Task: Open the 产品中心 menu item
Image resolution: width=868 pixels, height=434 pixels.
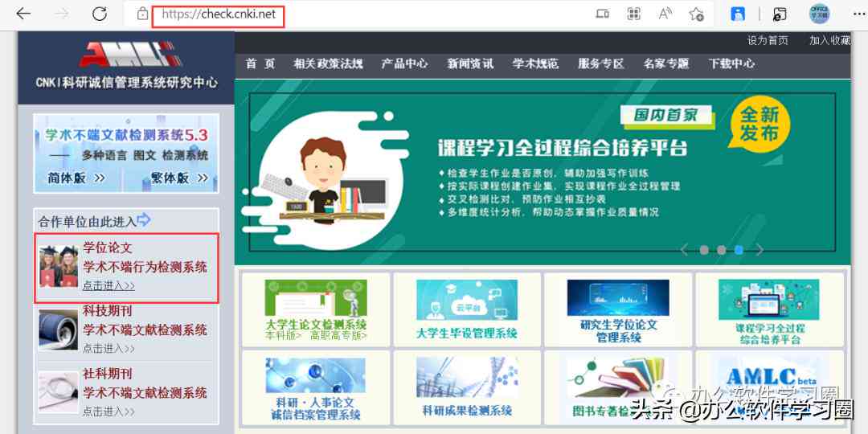Action: tap(404, 63)
